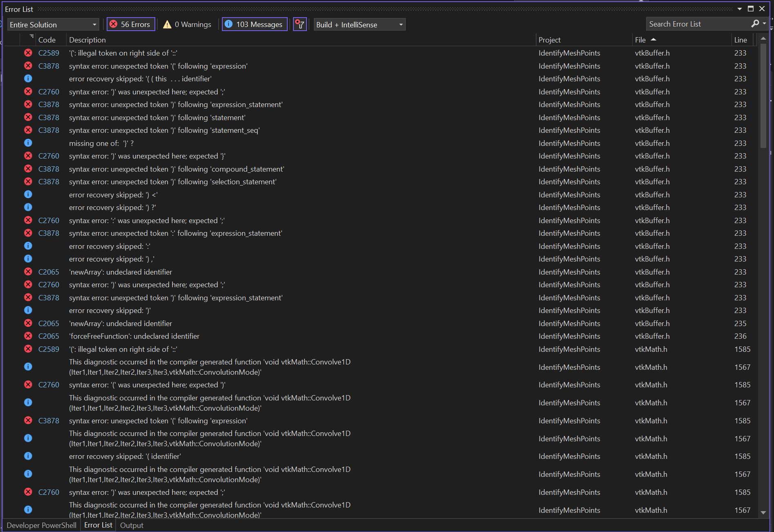
Task: Switch to the Output tab
Action: point(131,525)
